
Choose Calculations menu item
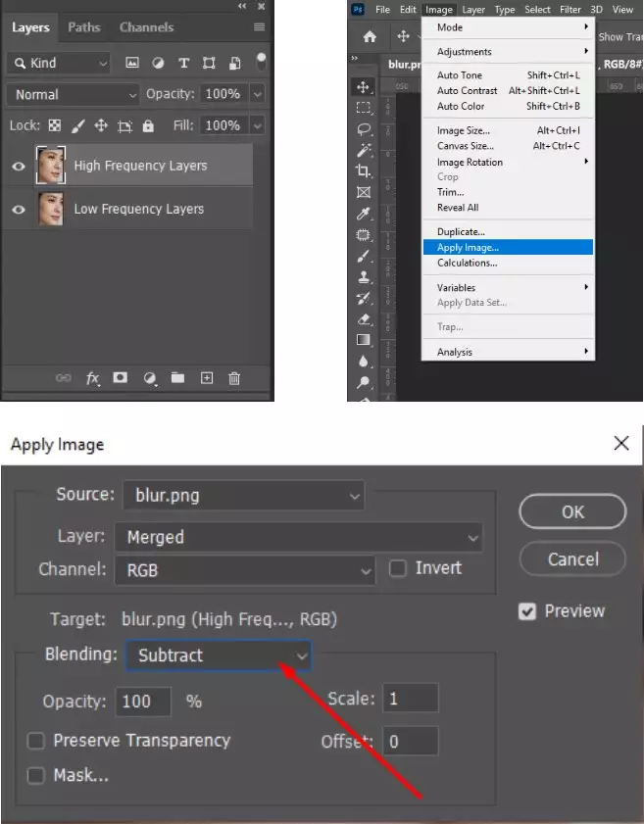click(509, 263)
